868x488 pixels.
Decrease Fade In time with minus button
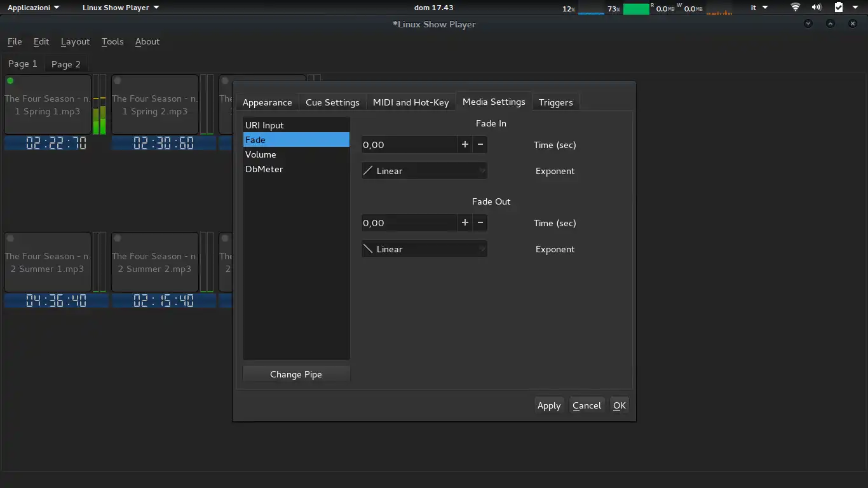click(480, 145)
